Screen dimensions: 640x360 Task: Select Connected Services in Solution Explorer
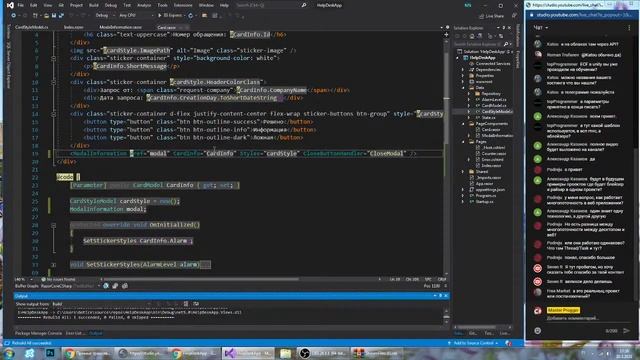tap(493, 64)
